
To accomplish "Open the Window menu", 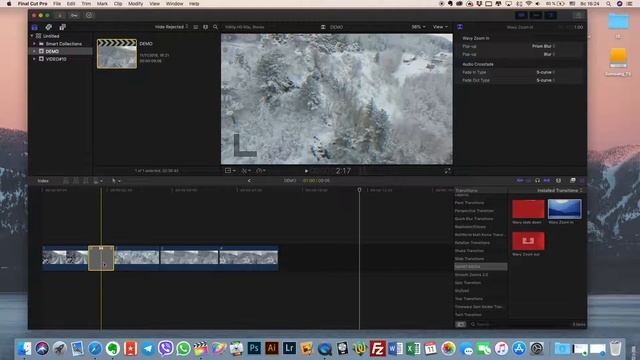I will tap(174, 4).
